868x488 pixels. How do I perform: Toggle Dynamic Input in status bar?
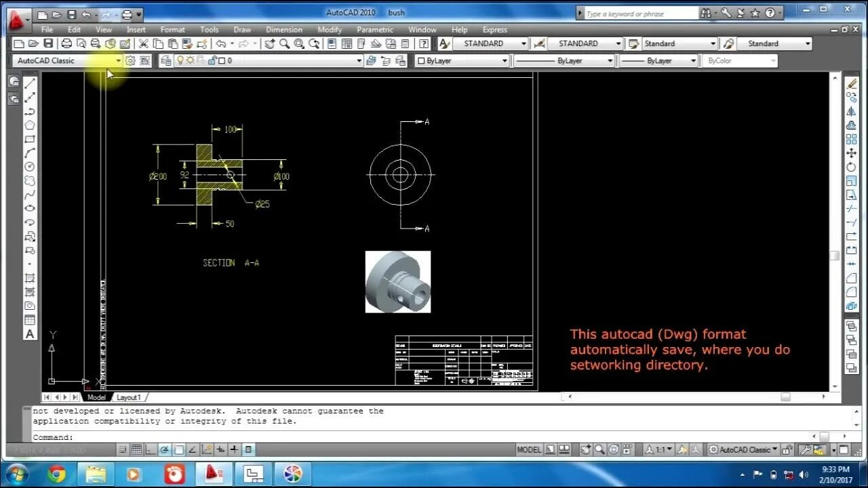coord(221,449)
